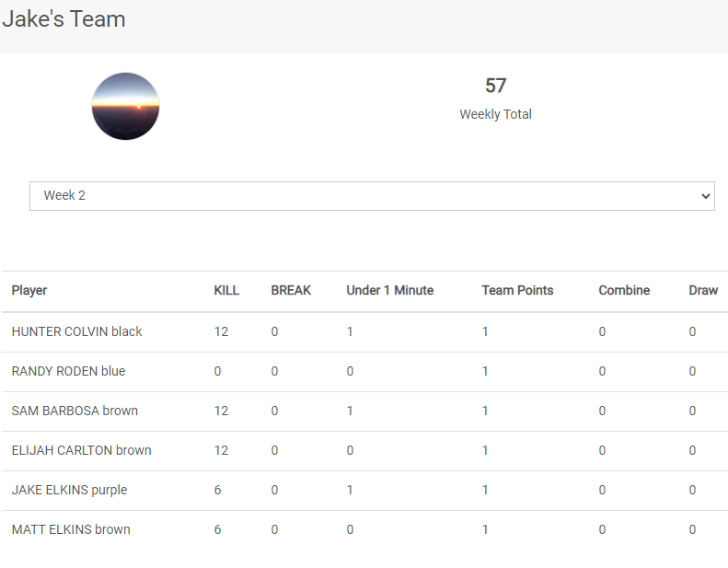Viewport: 728px width, 568px height.
Task: Click RANDY RODEN blue player name
Action: click(x=68, y=371)
